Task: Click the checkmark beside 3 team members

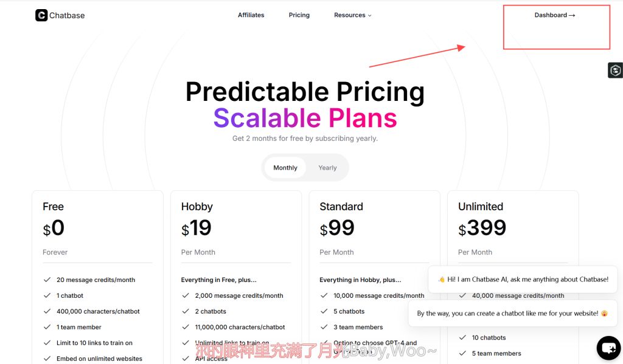Action: pyautogui.click(x=324, y=327)
